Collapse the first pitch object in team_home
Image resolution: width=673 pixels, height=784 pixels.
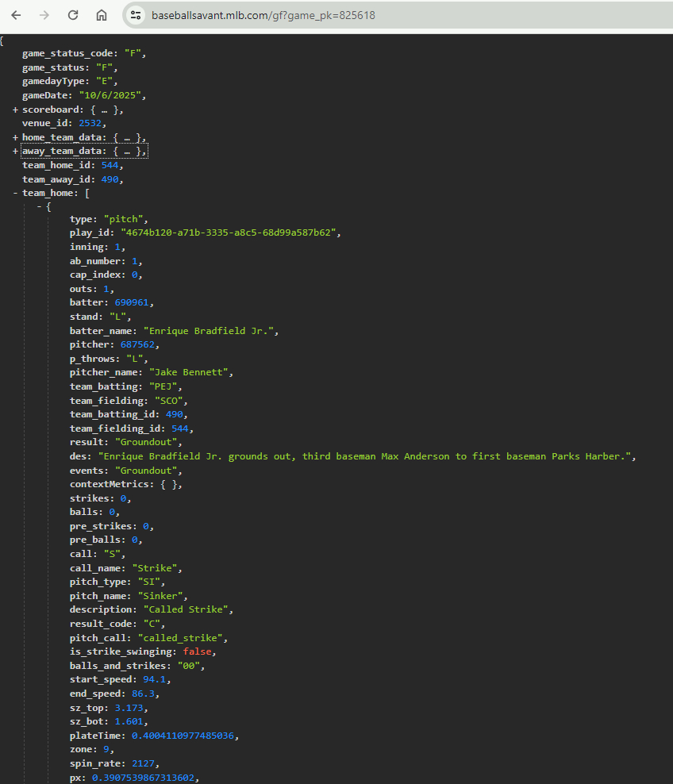[x=40, y=207]
